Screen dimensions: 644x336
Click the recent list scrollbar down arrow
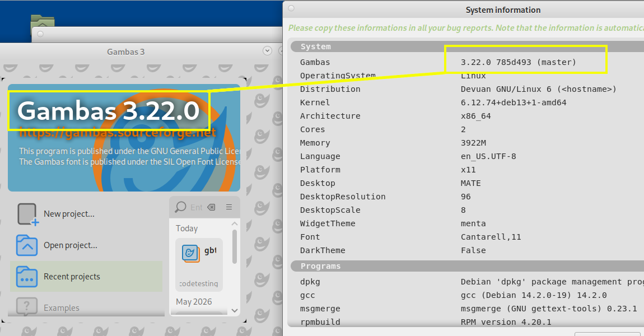(x=235, y=311)
